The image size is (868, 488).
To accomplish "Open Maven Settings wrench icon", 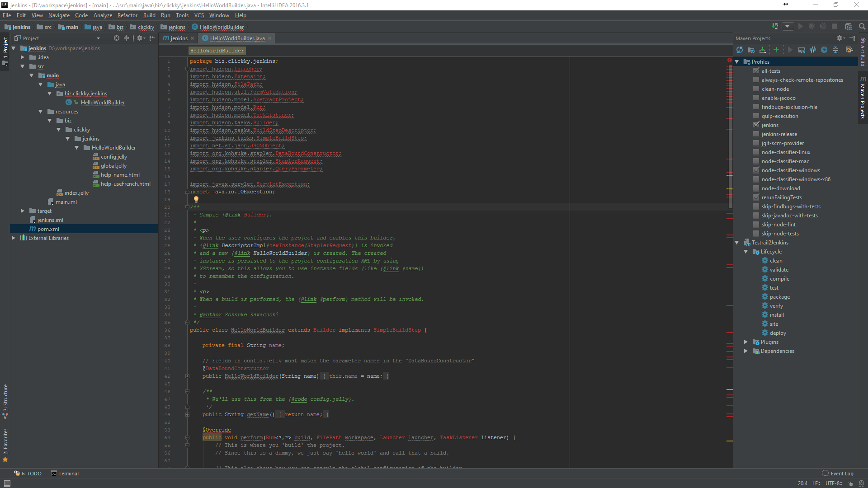I will coord(849,50).
